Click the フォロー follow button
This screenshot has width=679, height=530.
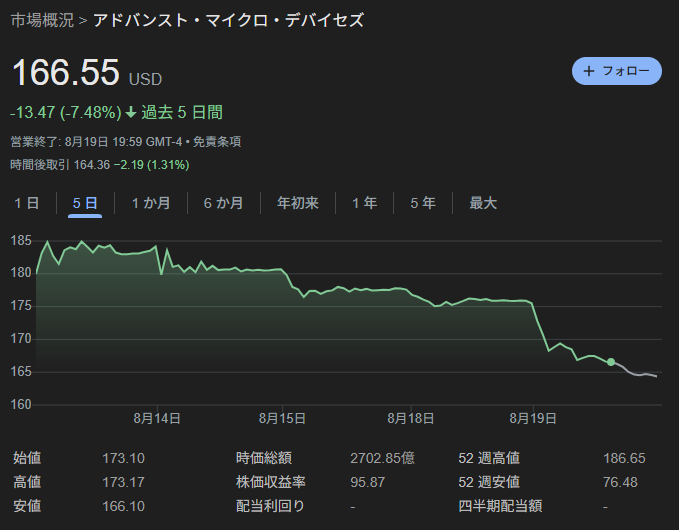(617, 71)
